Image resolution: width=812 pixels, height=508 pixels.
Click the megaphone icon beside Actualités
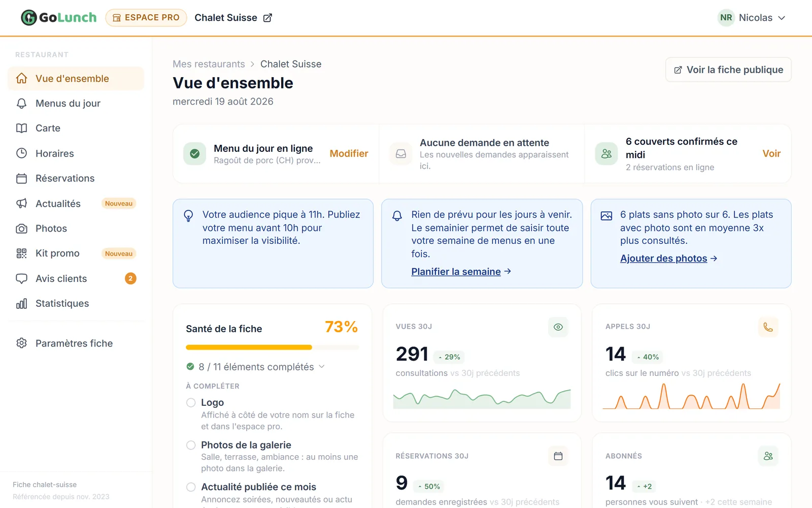click(x=21, y=203)
